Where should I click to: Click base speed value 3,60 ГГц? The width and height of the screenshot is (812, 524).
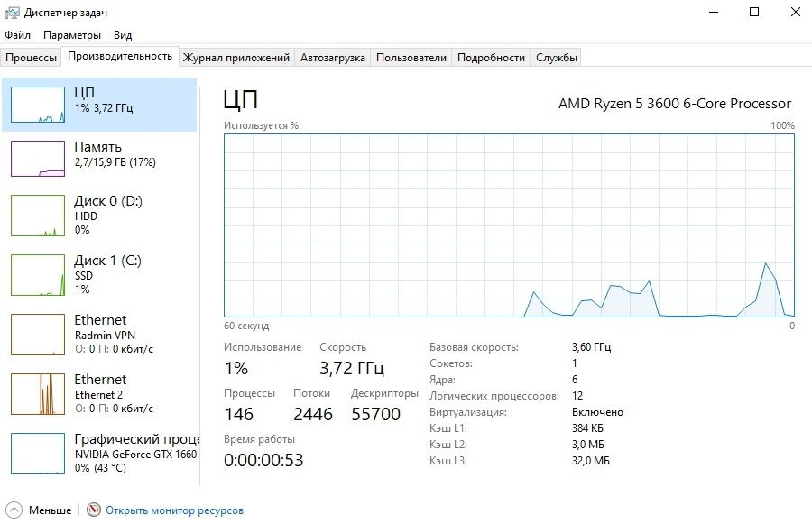(591, 347)
